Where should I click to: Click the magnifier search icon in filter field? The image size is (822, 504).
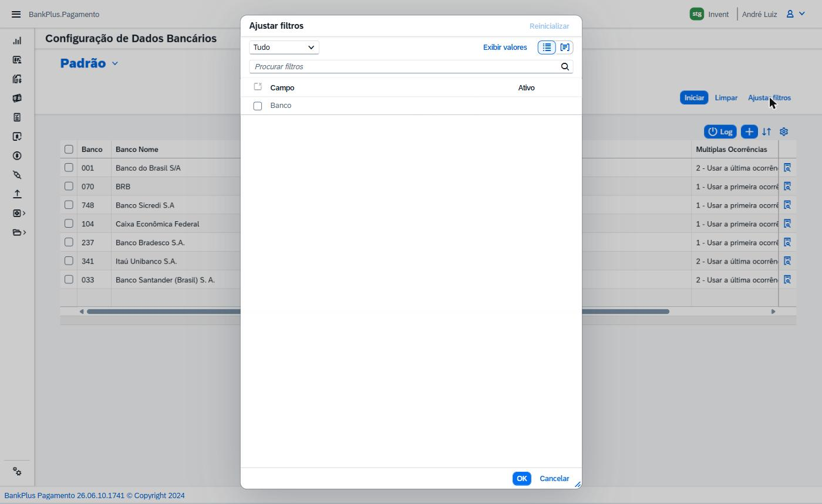(565, 67)
